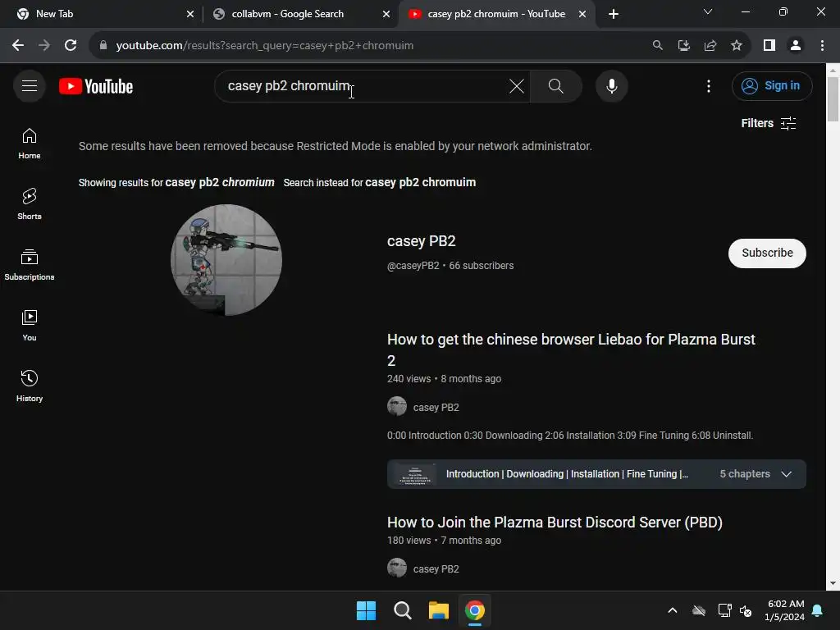Start voice search with the microphone icon

coord(612,85)
